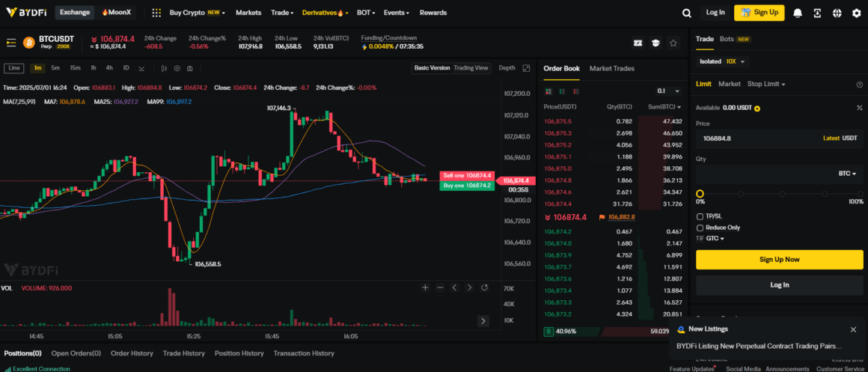Screen dimensions: 868x372
Task: Switch chart to Trading View
Action: click(471, 68)
